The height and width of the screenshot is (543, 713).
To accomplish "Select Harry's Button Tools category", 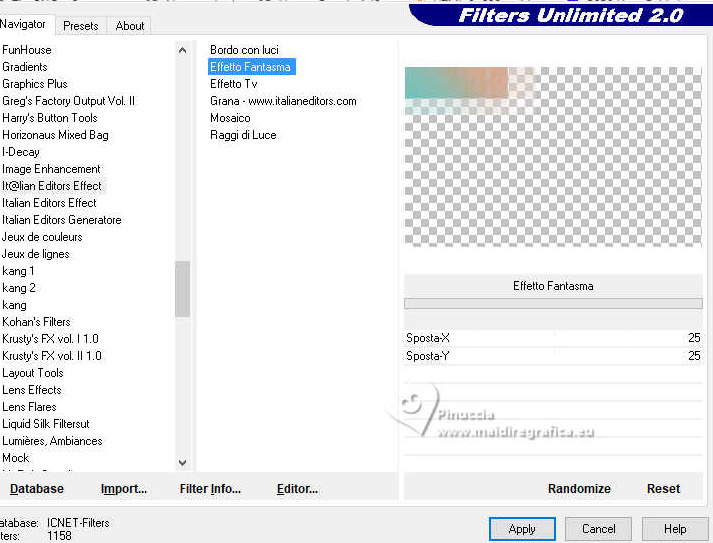I will pos(50,118).
